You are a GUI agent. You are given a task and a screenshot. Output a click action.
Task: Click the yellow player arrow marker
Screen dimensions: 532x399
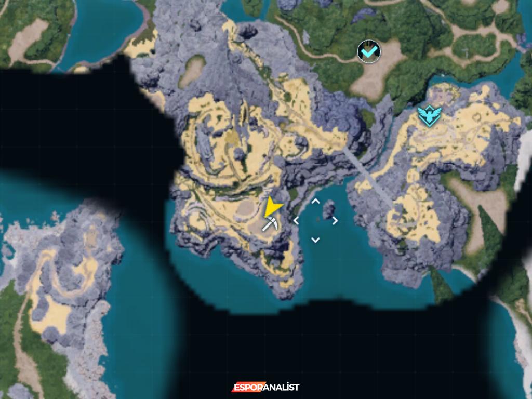(271, 208)
